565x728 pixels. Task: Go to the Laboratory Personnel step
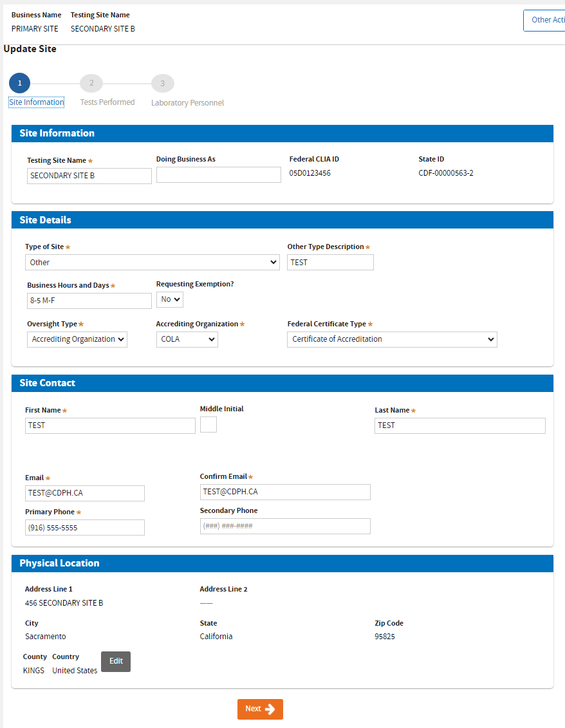[187, 103]
